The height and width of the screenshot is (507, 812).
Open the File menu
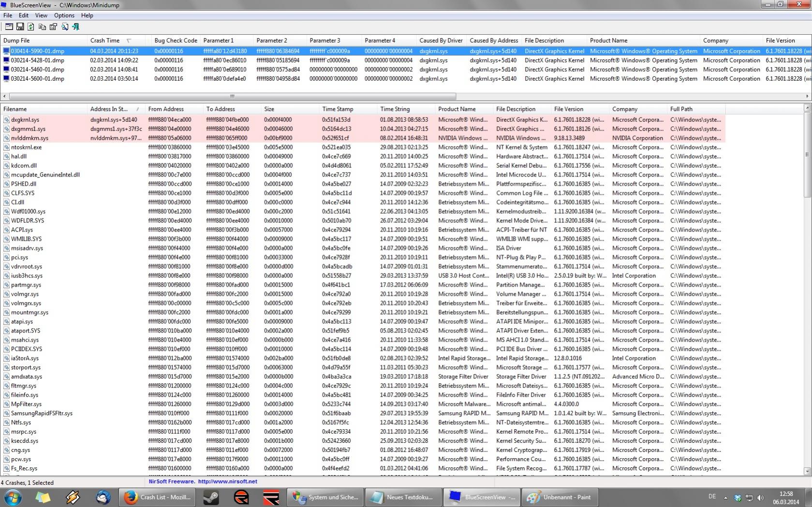tap(8, 15)
